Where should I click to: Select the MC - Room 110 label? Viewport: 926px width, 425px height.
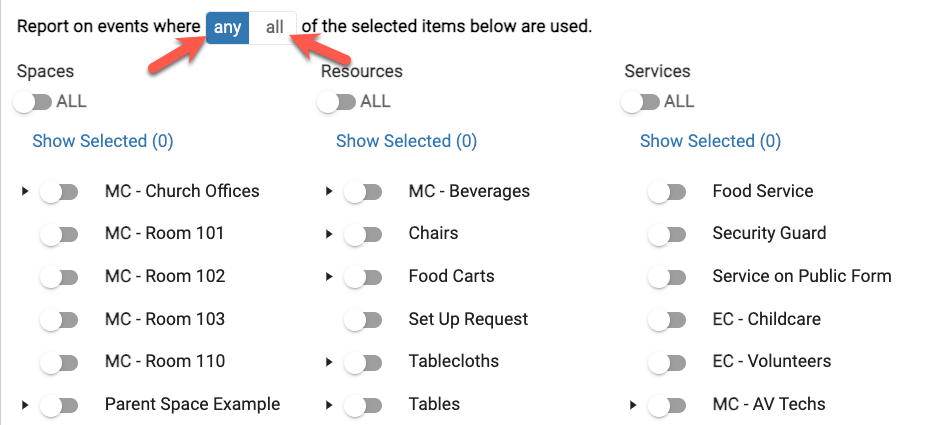click(x=165, y=361)
